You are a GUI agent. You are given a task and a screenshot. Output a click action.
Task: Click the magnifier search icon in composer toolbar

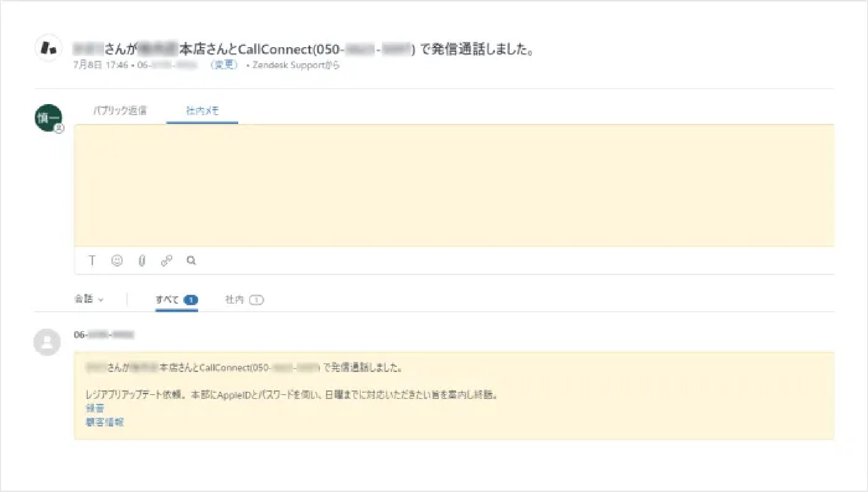click(191, 261)
